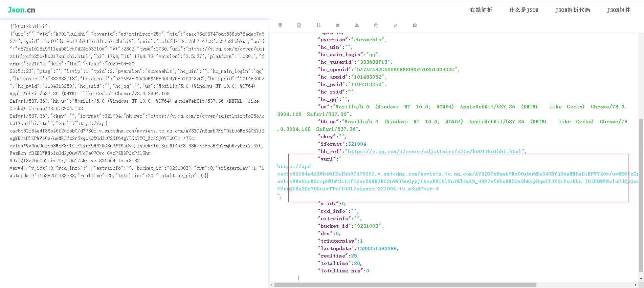Select the "chromehls" value
This screenshot has width=644, height=288.
tap(367, 40)
